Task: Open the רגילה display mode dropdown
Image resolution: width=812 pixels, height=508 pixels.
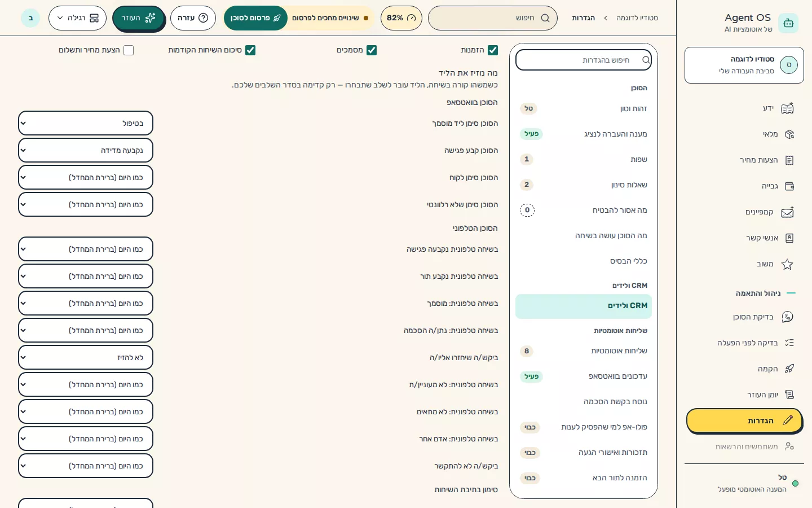Action: click(77, 18)
